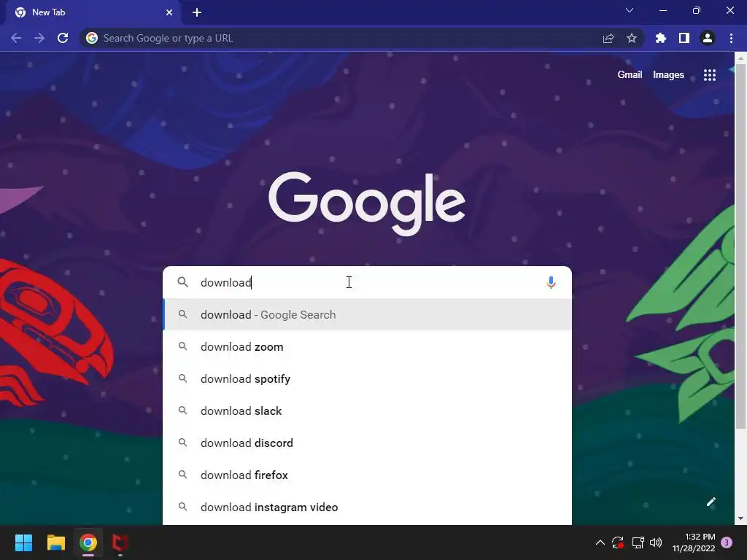Customize this page with the pencil icon
Image resolution: width=747 pixels, height=560 pixels.
pyautogui.click(x=711, y=502)
